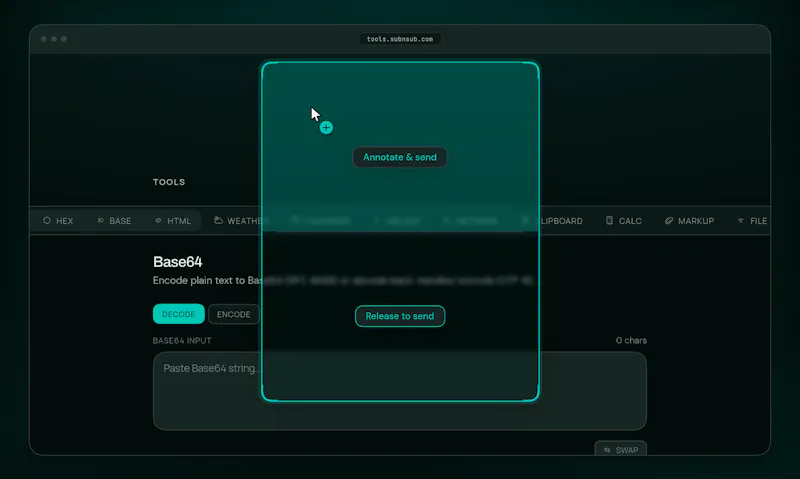Viewport: 800px width, 479px height.
Task: Select the ENCODE mode button
Action: click(x=234, y=314)
